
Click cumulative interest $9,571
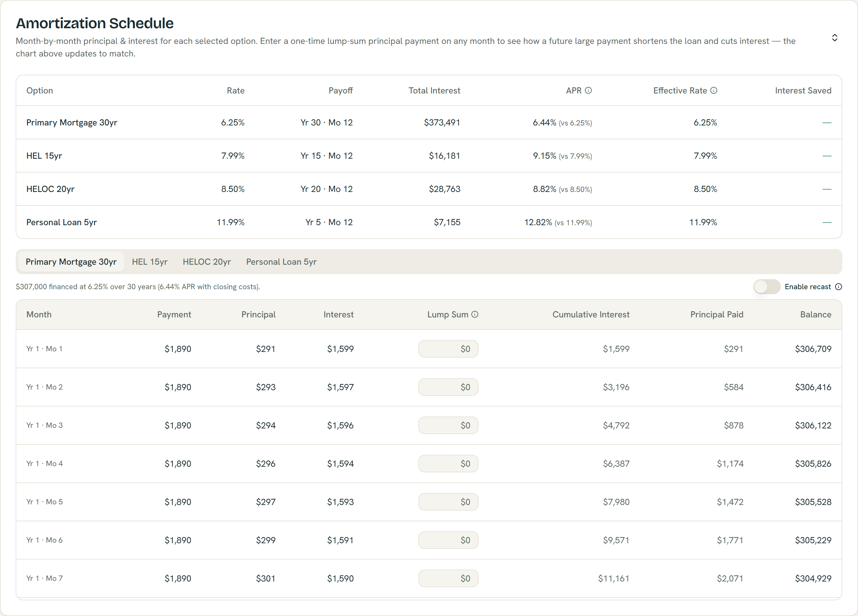[616, 540]
